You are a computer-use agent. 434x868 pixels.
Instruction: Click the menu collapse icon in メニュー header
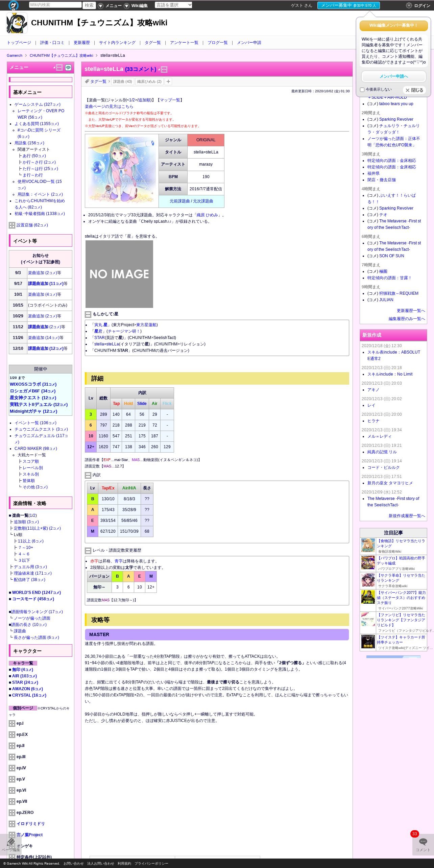59,68
